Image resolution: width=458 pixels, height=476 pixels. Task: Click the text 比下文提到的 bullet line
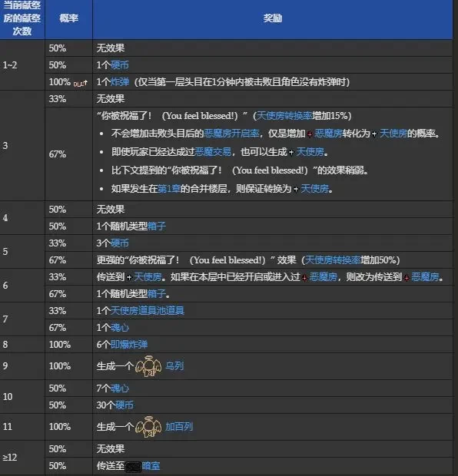click(x=240, y=170)
